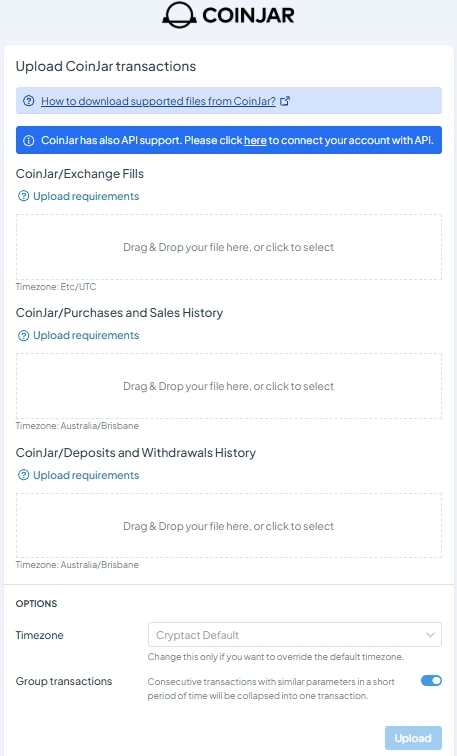This screenshot has height=756, width=457.
Task: Open the Timezone Cryptact Default dropdown
Action: point(295,635)
